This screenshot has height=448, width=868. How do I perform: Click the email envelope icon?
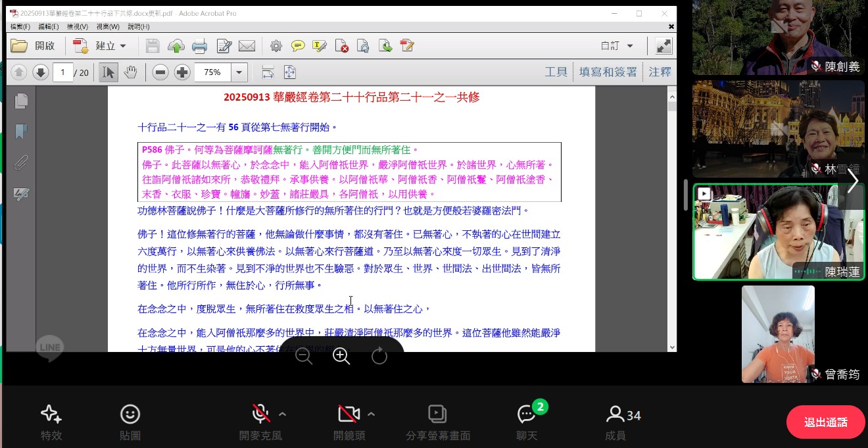(x=247, y=46)
